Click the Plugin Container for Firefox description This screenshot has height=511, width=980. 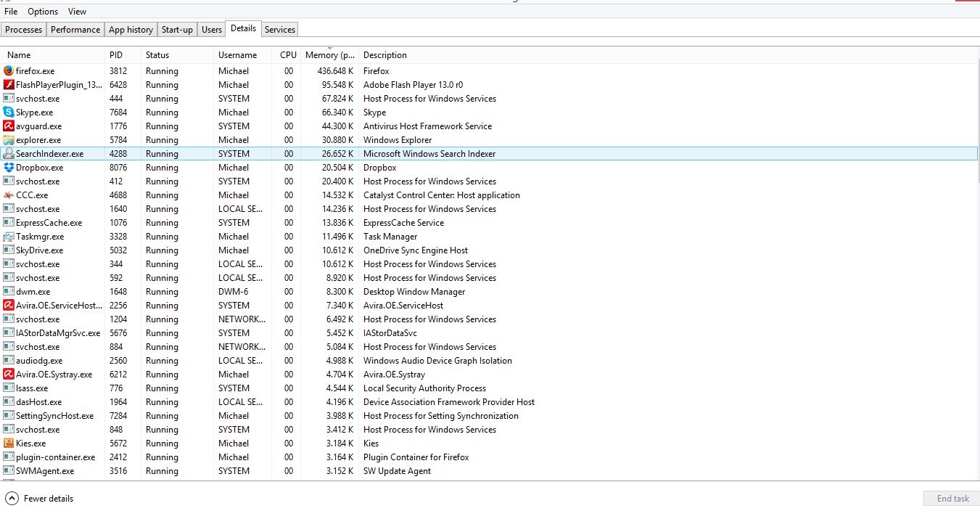(x=416, y=457)
